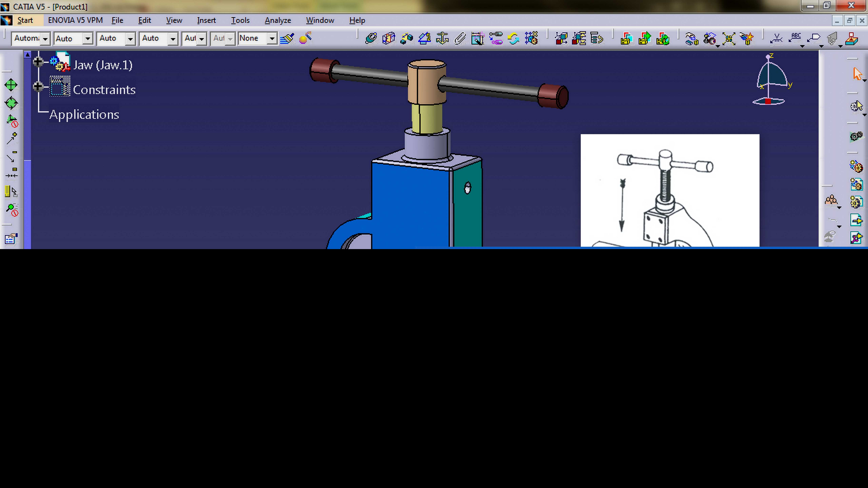Click the stamp icon at toolbar end
The height and width of the screenshot is (488, 868).
(852, 38)
